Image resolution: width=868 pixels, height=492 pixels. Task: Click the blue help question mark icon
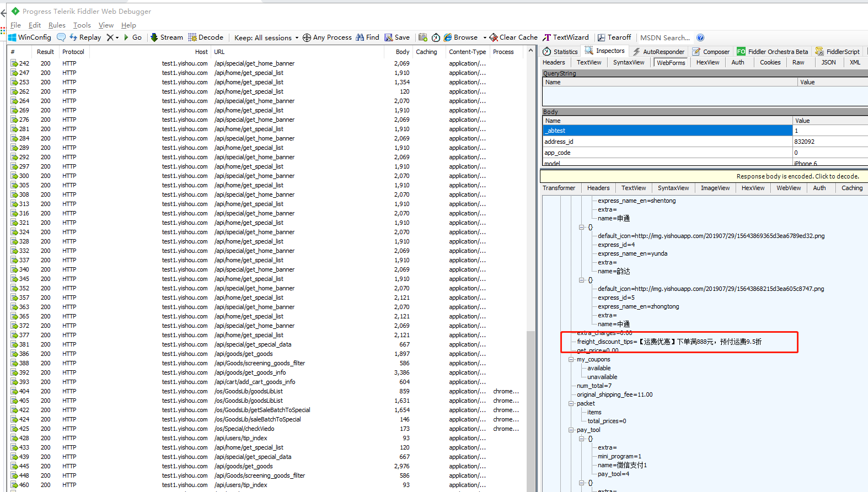point(700,37)
